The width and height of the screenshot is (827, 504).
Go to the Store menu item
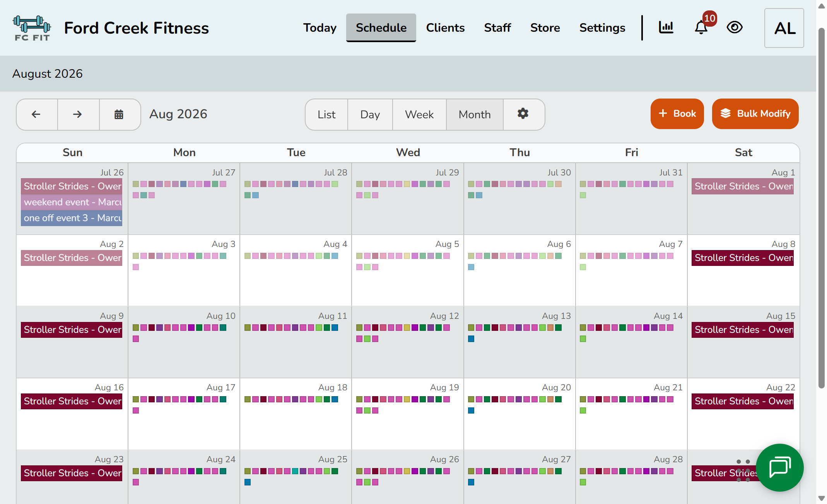pos(545,28)
